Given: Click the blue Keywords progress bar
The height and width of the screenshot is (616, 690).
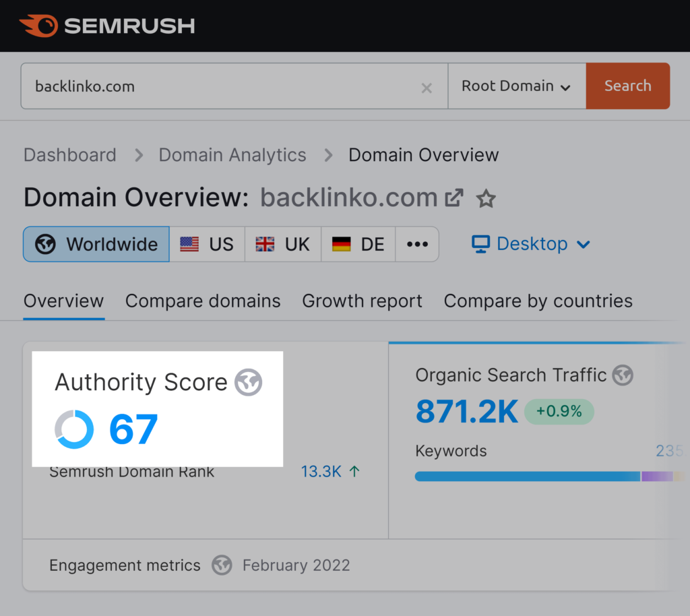Looking at the screenshot, I should [x=526, y=476].
